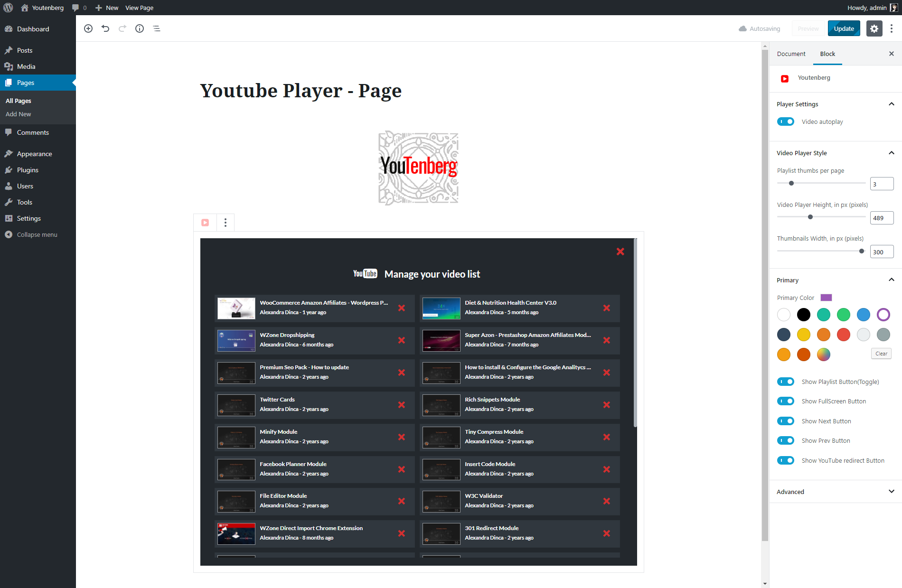Click the add block plus icon
Screen dimensions: 902x588
tap(88, 28)
